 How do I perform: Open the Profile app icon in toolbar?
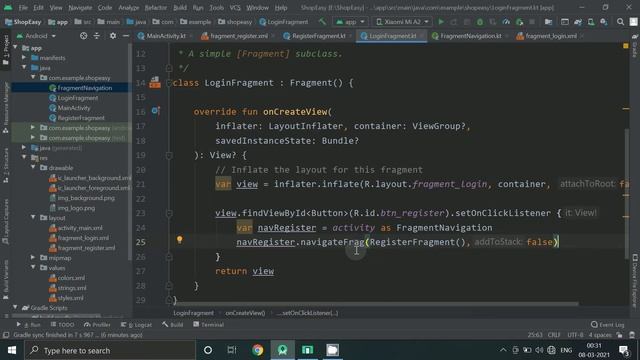pos(506,22)
